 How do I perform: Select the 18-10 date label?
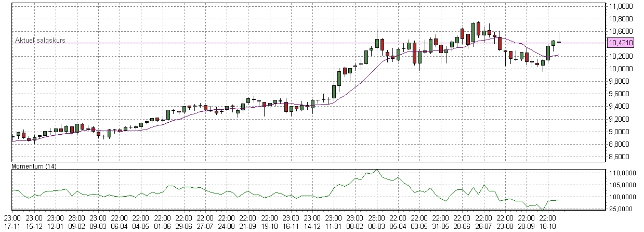point(547,226)
